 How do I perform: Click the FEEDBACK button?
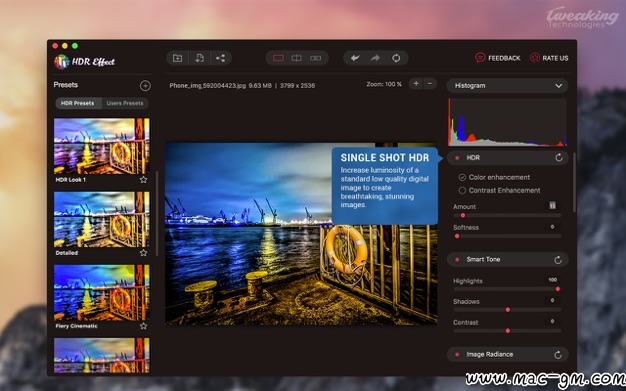pyautogui.click(x=498, y=58)
